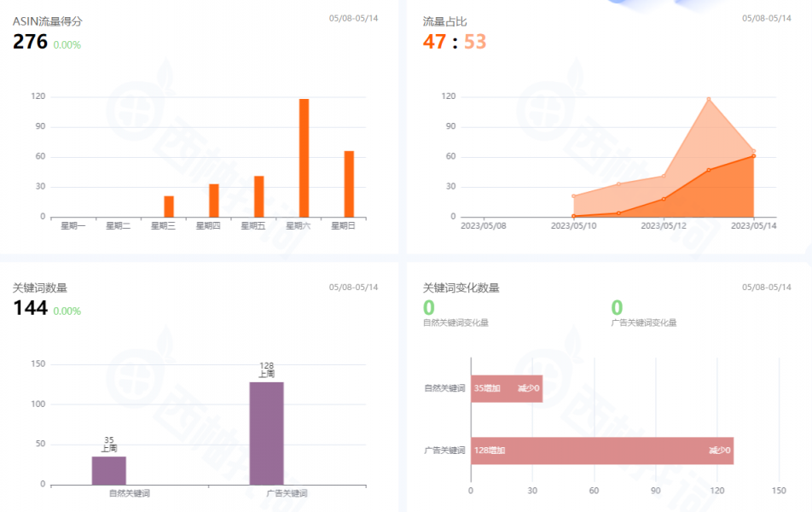Click the score value 276
The image size is (812, 512).
tap(30, 42)
